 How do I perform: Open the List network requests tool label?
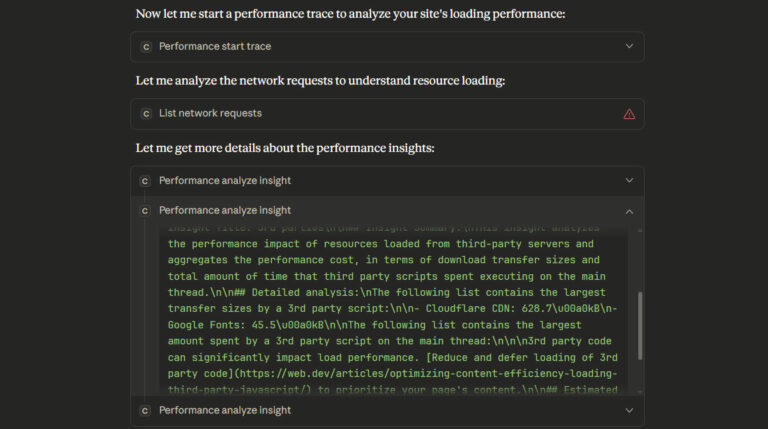point(210,114)
